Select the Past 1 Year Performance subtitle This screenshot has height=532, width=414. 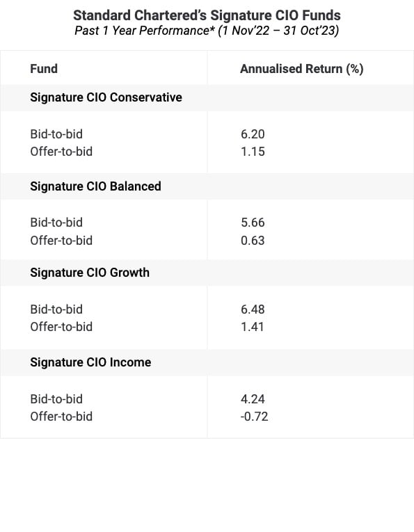pyautogui.click(x=207, y=31)
